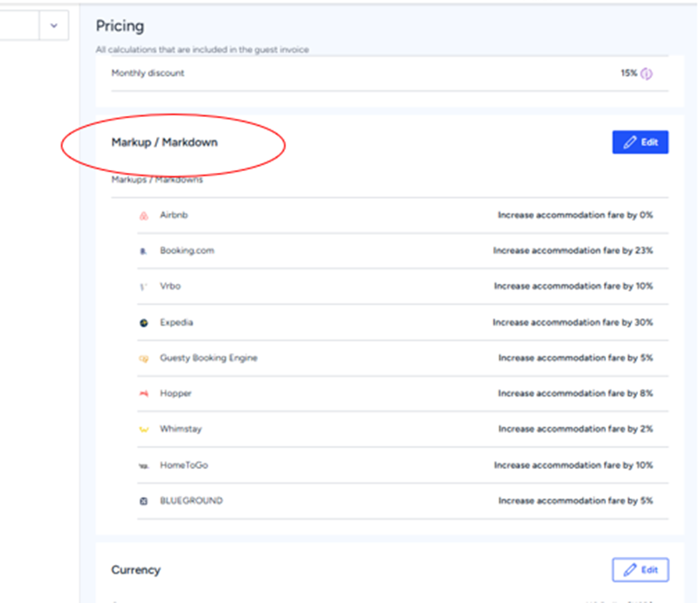Screen dimensions: 700x603
Task: Select the Vrbo channel name
Action: pyautogui.click(x=170, y=286)
